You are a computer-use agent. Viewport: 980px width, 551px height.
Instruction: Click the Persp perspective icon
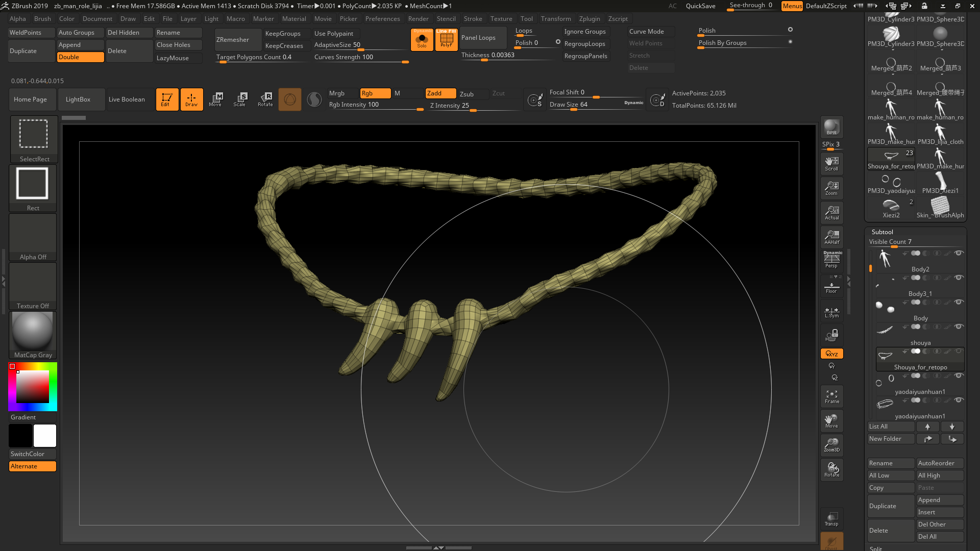pyautogui.click(x=831, y=260)
